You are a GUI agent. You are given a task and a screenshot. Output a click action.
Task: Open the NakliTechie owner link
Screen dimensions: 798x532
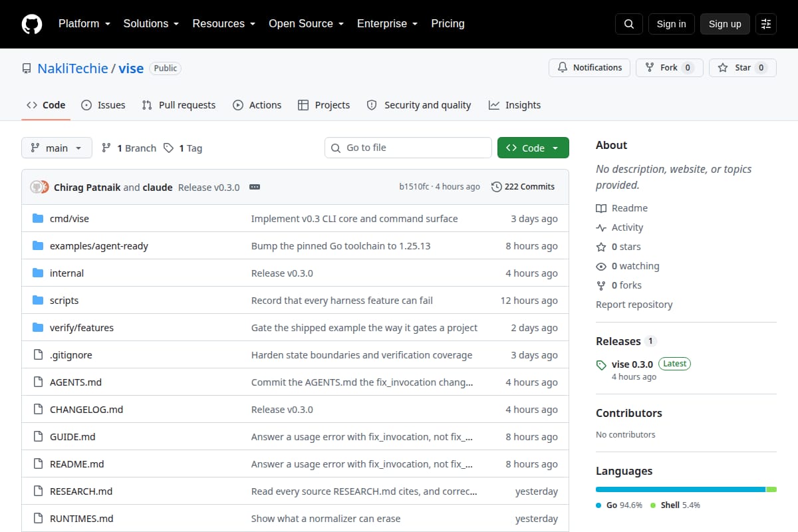[72, 68]
